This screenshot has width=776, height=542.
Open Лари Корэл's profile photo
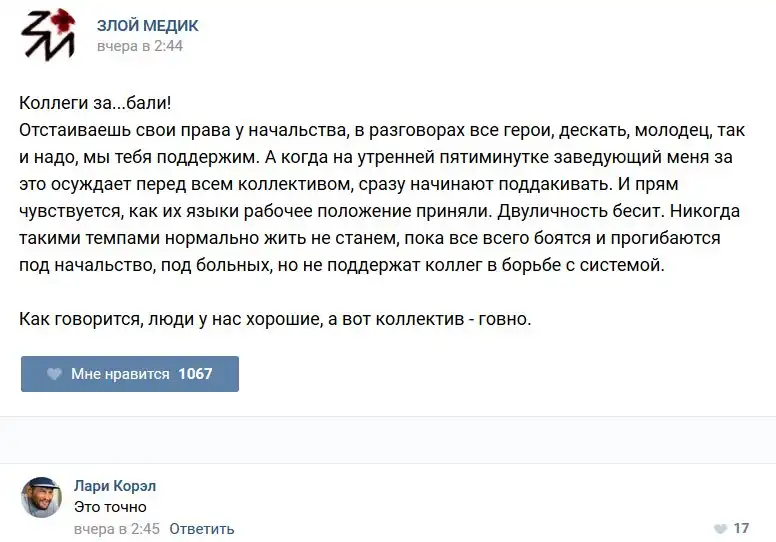(x=41, y=497)
